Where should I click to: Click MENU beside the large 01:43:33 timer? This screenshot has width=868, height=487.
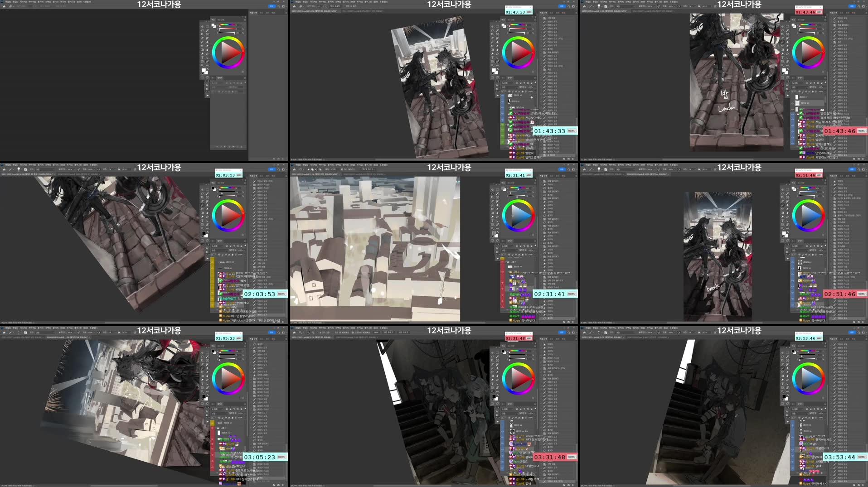click(572, 131)
